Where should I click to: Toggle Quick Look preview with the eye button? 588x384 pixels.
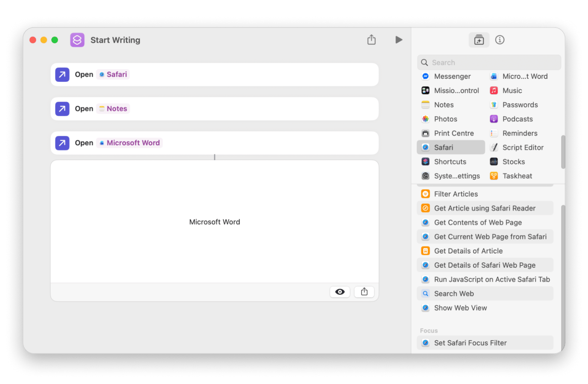click(340, 292)
